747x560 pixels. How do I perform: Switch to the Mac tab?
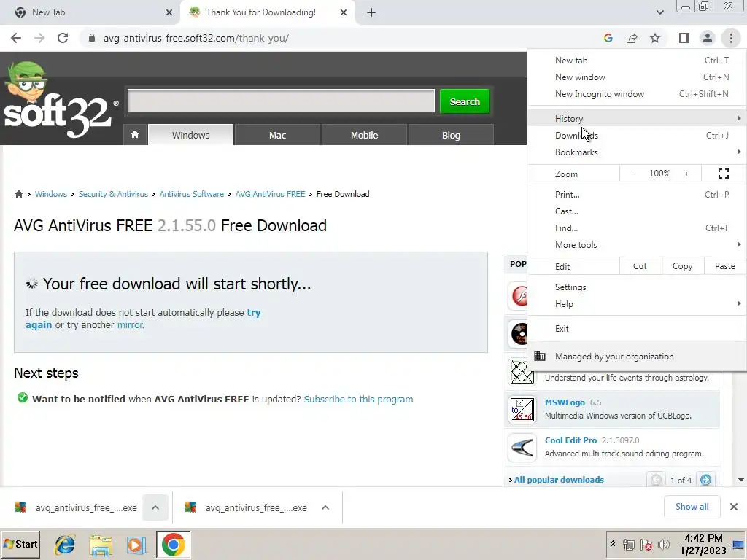[x=277, y=135]
